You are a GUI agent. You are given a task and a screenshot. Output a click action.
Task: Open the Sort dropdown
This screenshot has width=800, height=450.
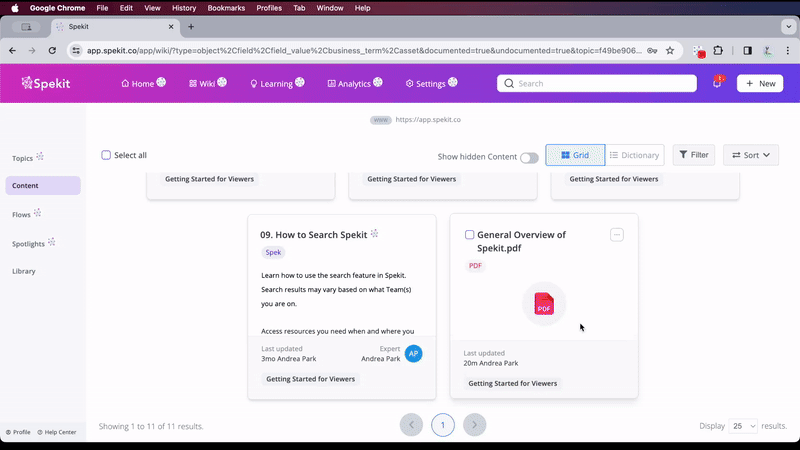coord(751,155)
